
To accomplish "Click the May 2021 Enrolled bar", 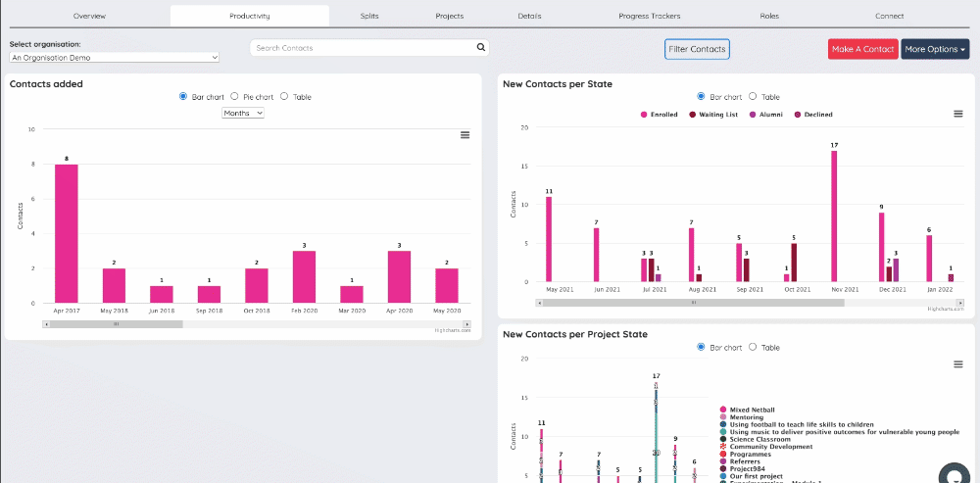I will 549,239.
